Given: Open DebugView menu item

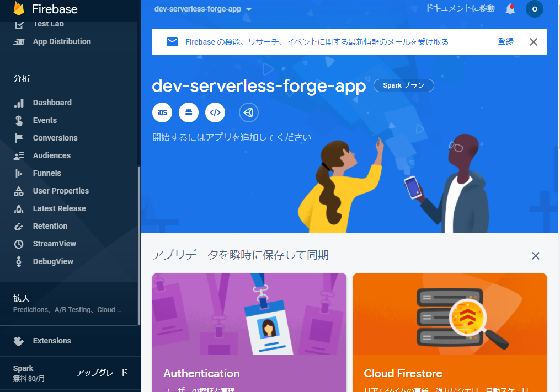Looking at the screenshot, I should pyautogui.click(x=53, y=262).
